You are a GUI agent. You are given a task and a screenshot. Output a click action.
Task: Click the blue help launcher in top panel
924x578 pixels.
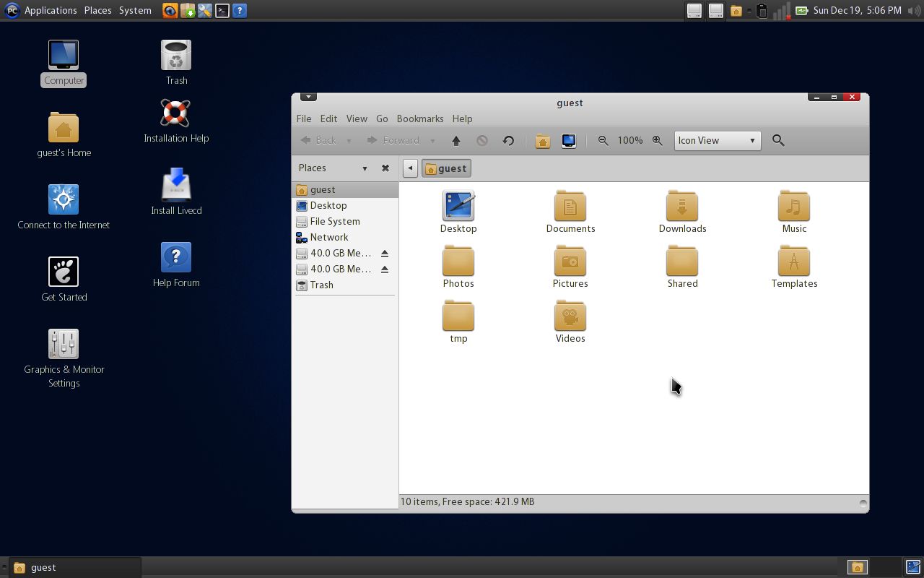tap(240, 10)
